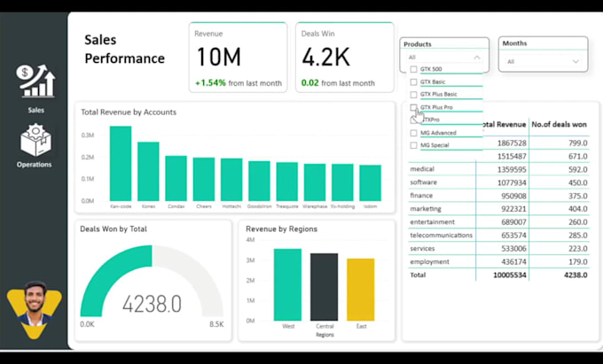Click the Revenue 10M KPI card
Screen dimensions: 603x364
(238, 58)
